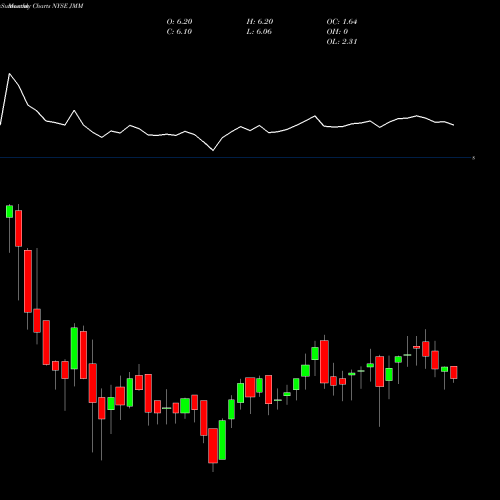
Task: Click the 'OH: 0' reading
Action: [337, 31]
